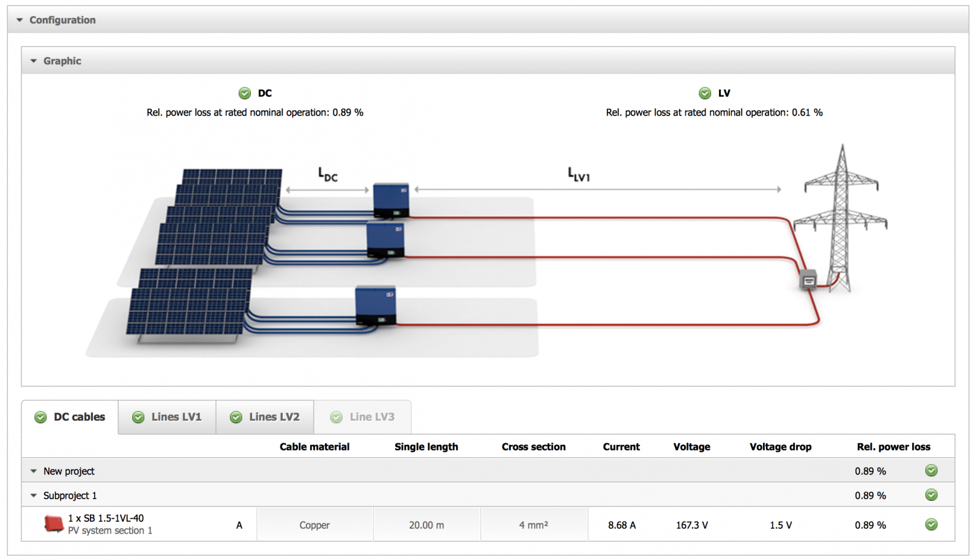Screen dimensions: 979x560
Task: Click the bottom solar panel array
Action: click(x=190, y=306)
